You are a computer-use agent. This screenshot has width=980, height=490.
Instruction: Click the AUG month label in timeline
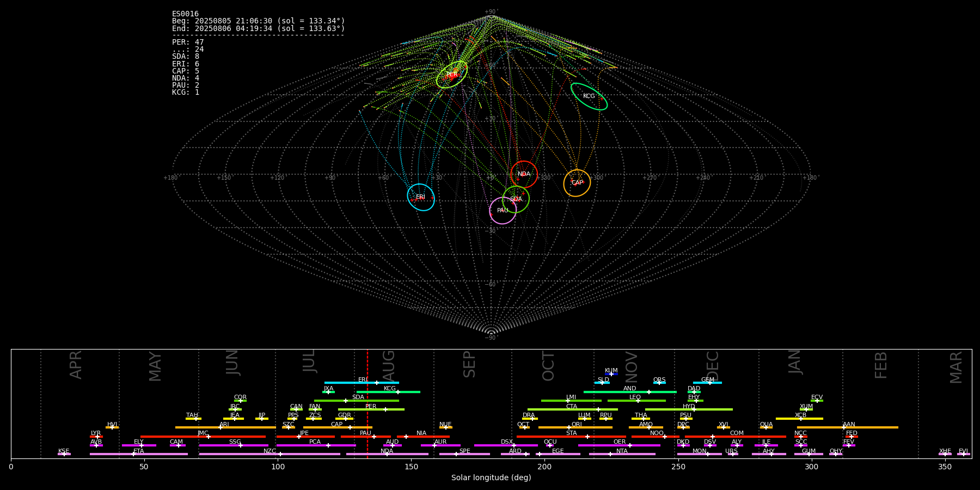[x=389, y=366]
